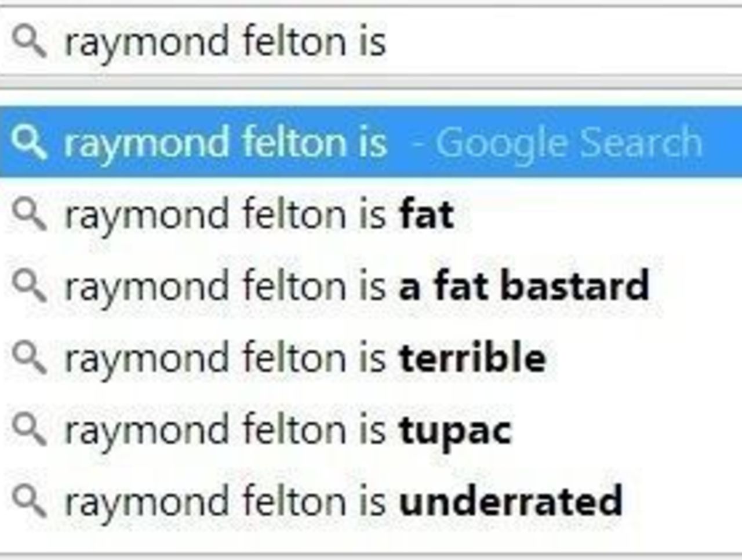Click the bold word 'terrible'
Screen dimensions: 742x560
tap(472, 358)
